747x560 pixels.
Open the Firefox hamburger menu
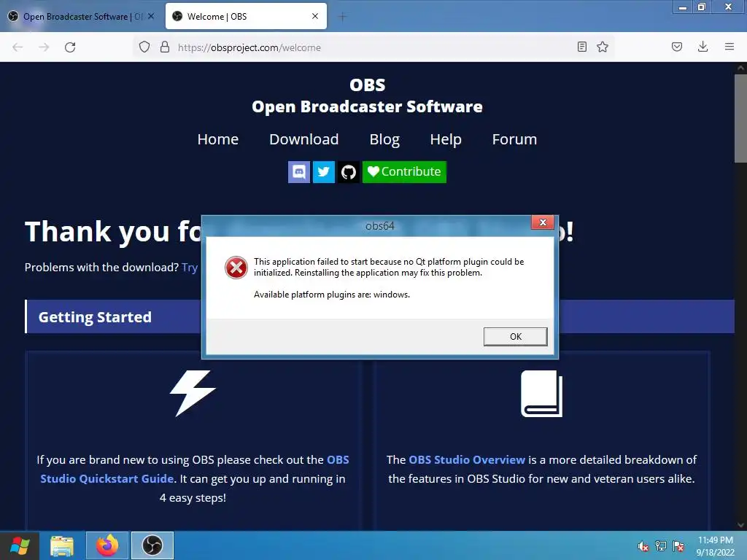pos(729,47)
